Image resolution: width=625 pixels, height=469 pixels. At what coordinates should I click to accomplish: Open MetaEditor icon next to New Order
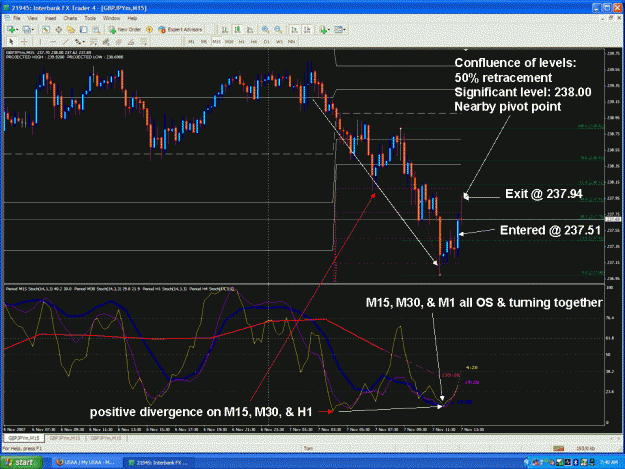click(149, 29)
